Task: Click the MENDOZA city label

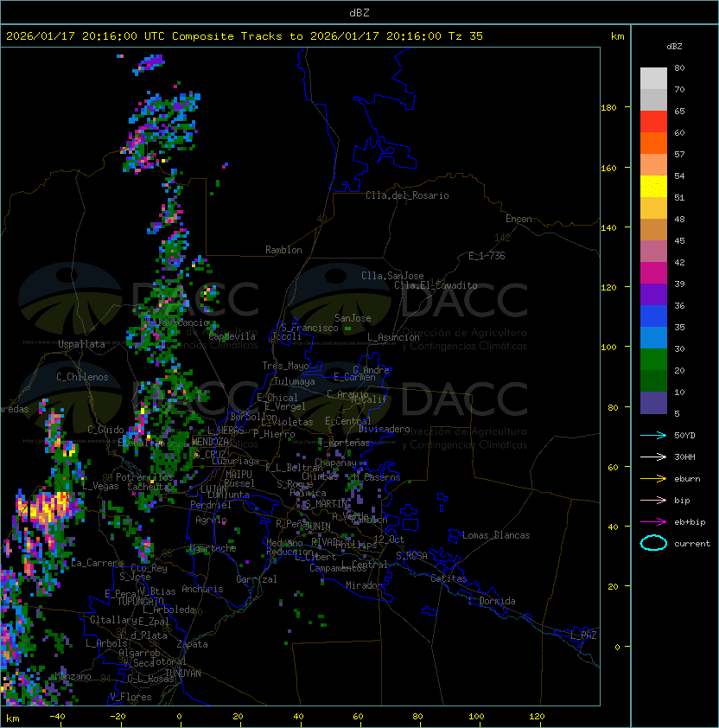Action: (210, 442)
